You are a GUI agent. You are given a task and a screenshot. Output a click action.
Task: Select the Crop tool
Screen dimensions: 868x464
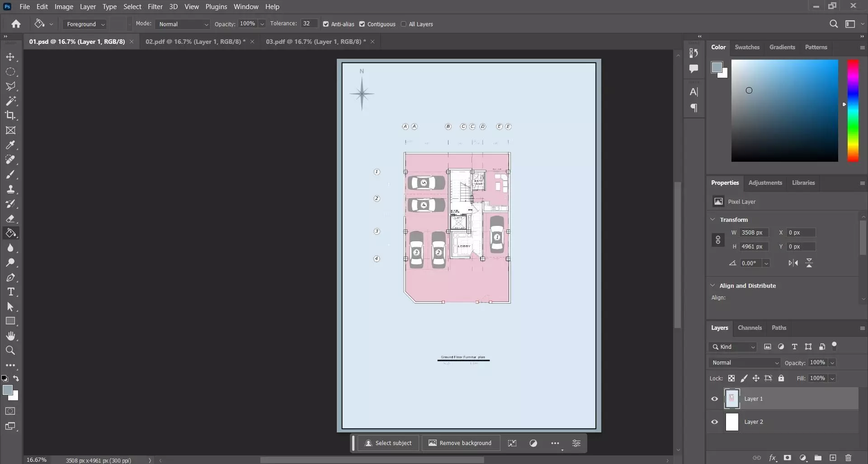(x=10, y=115)
